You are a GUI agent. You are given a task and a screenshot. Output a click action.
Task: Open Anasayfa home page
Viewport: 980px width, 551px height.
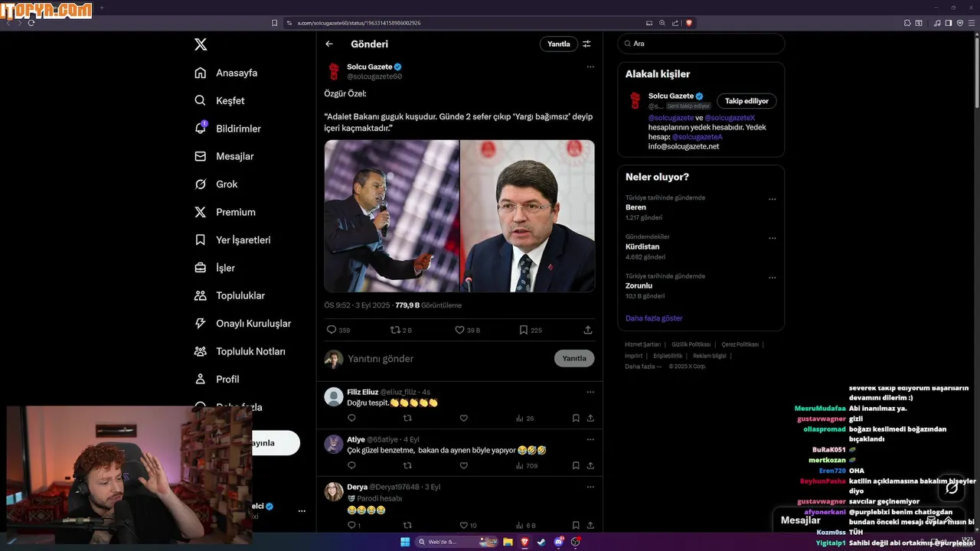tap(226, 73)
